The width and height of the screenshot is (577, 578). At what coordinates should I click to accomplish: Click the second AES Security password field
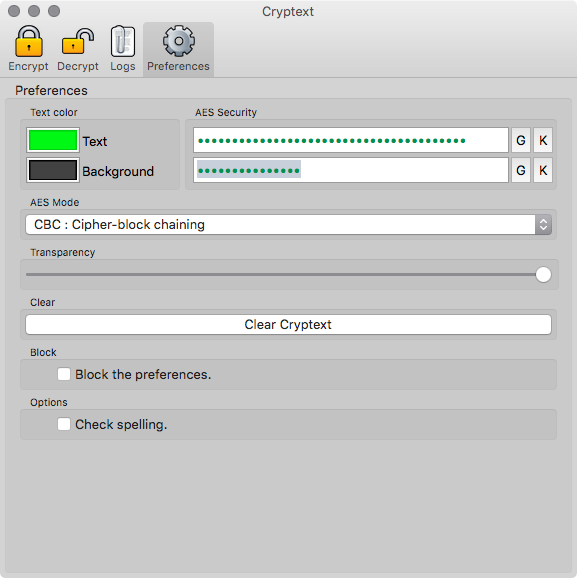point(351,170)
